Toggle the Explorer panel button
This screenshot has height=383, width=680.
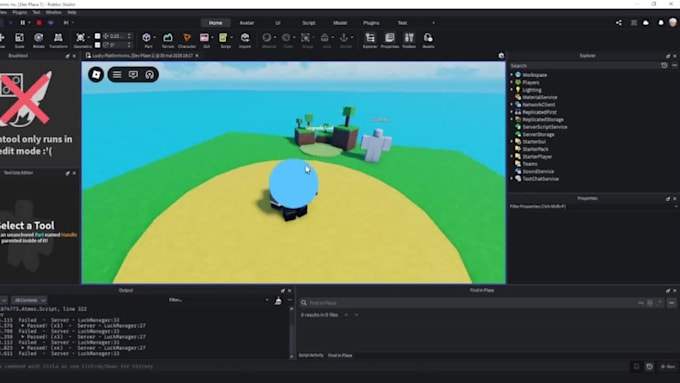coord(370,40)
